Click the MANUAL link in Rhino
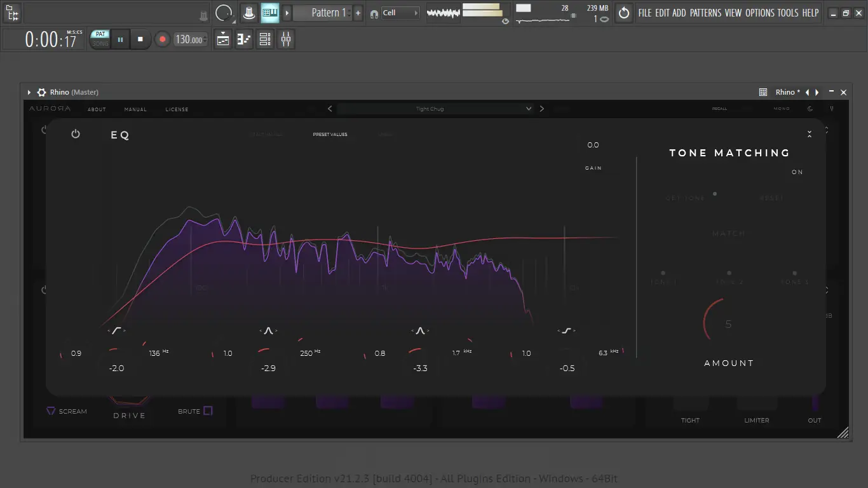The image size is (868, 488). click(x=135, y=109)
